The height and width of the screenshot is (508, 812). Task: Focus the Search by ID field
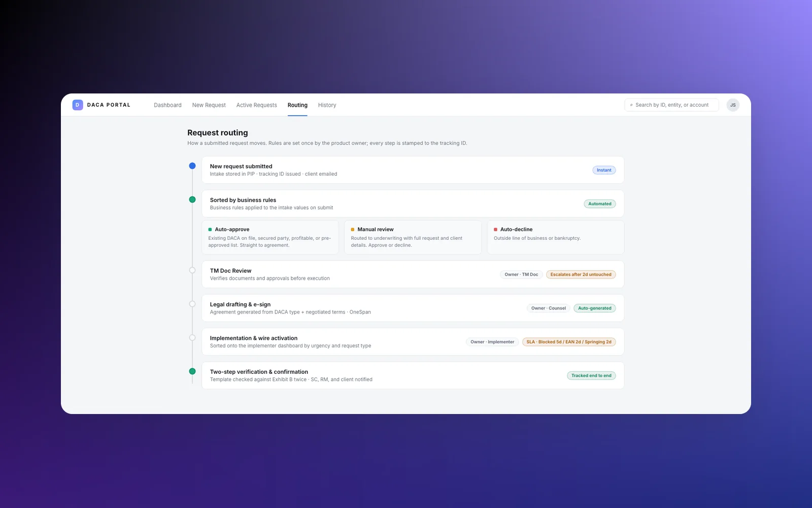(671, 105)
